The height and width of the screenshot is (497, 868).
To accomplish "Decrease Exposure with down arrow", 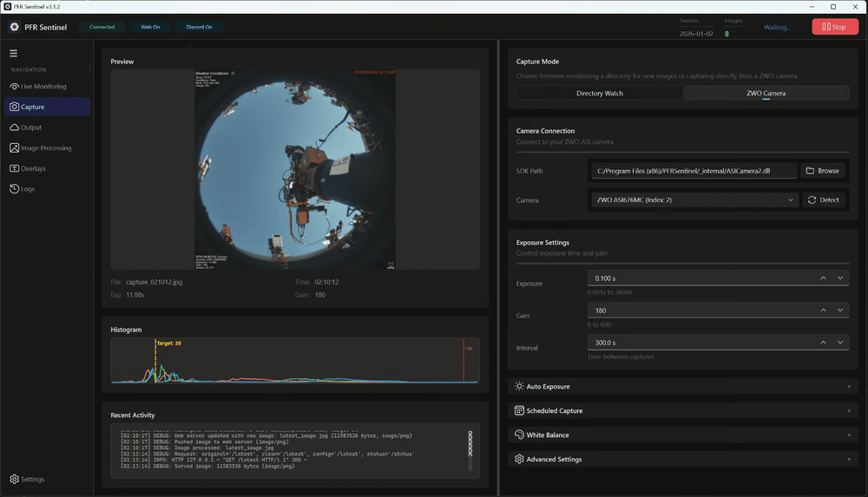I will tap(840, 278).
